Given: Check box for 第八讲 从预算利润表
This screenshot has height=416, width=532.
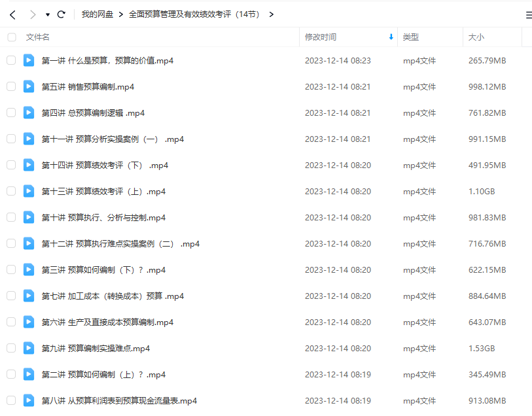Looking at the screenshot, I should click(11, 400).
